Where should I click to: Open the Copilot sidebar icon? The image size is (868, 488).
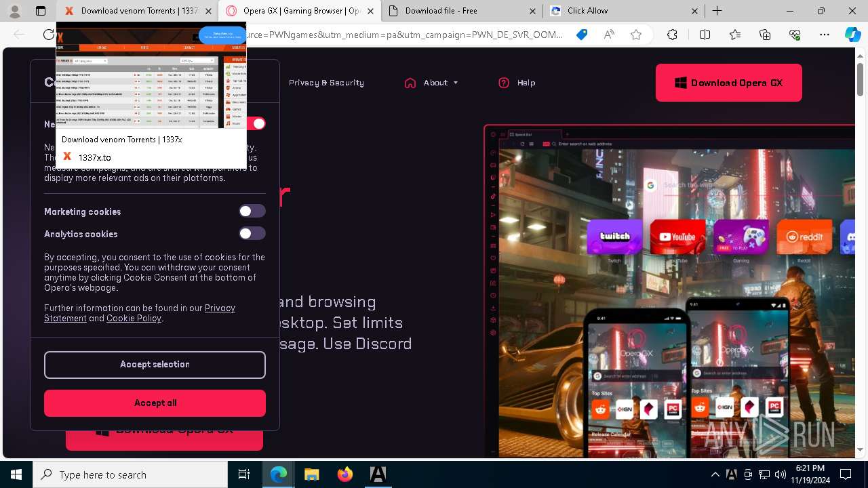tap(853, 35)
